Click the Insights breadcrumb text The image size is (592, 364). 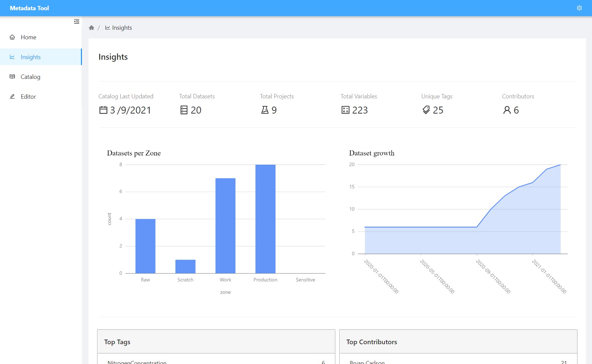pyautogui.click(x=122, y=28)
